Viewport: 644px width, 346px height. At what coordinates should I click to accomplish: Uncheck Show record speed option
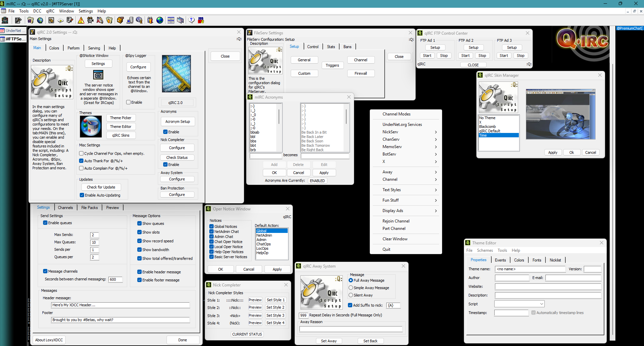pyautogui.click(x=139, y=241)
